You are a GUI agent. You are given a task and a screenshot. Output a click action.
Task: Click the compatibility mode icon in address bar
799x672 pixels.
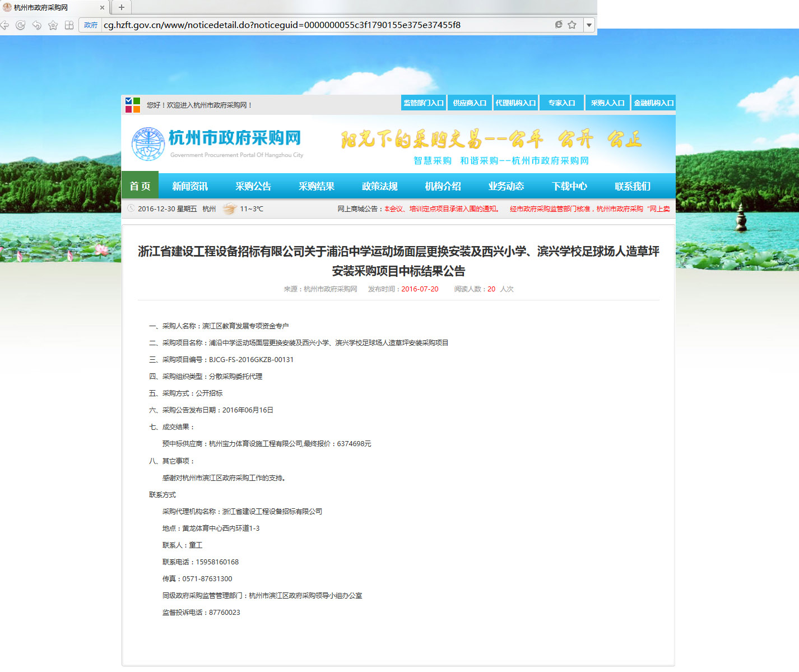pos(558,25)
